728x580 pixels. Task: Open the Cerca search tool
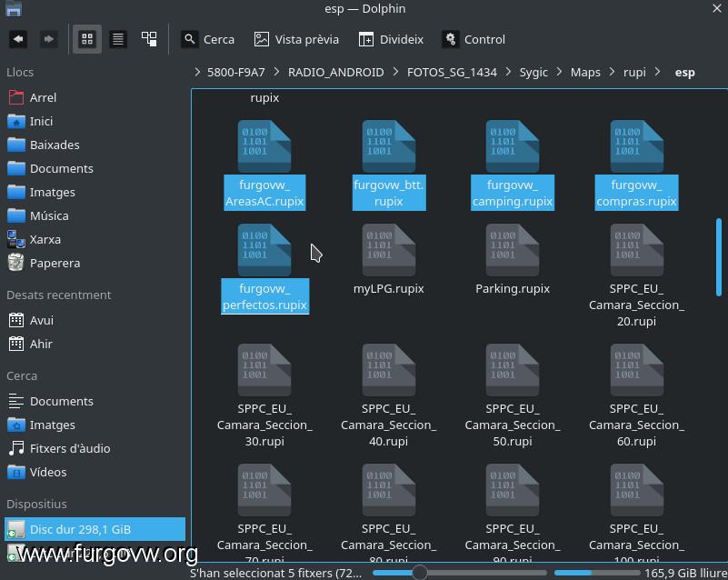coord(208,39)
